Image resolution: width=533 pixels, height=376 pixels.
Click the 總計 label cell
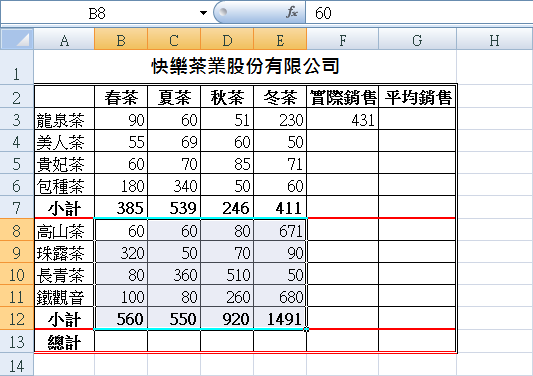pyautogui.click(x=64, y=341)
